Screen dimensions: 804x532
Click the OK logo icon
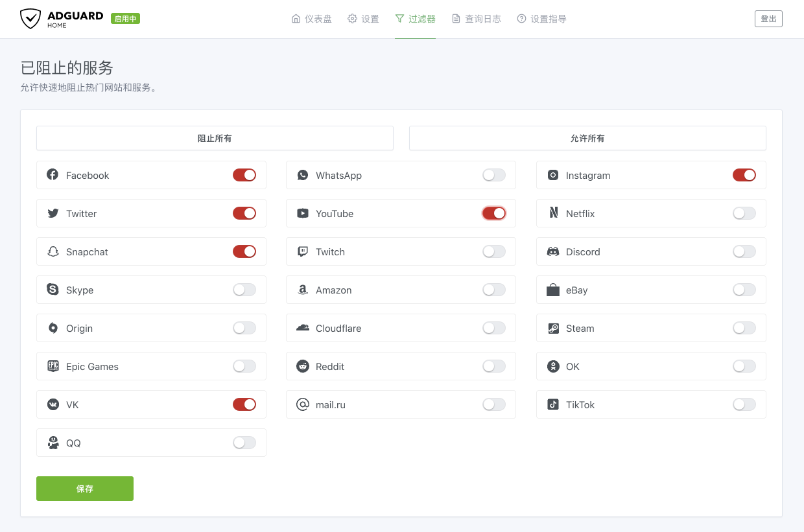pyautogui.click(x=553, y=366)
